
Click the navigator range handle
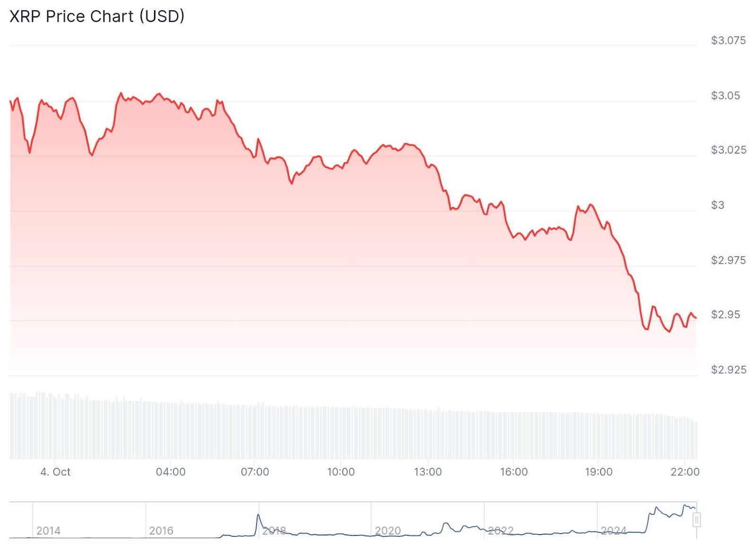696,520
